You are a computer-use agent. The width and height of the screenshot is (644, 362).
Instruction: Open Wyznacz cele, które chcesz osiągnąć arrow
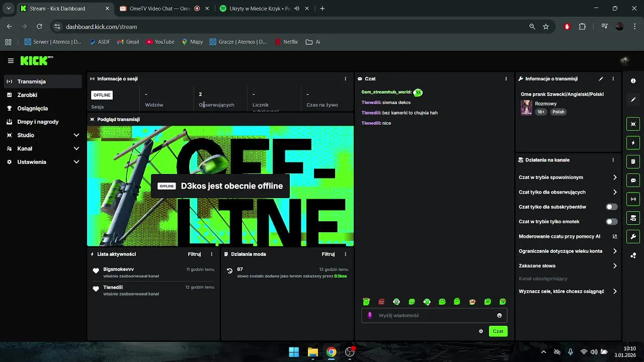coord(615,291)
